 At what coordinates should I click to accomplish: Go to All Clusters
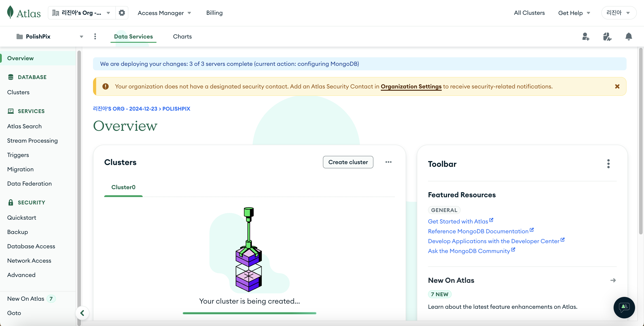[529, 13]
